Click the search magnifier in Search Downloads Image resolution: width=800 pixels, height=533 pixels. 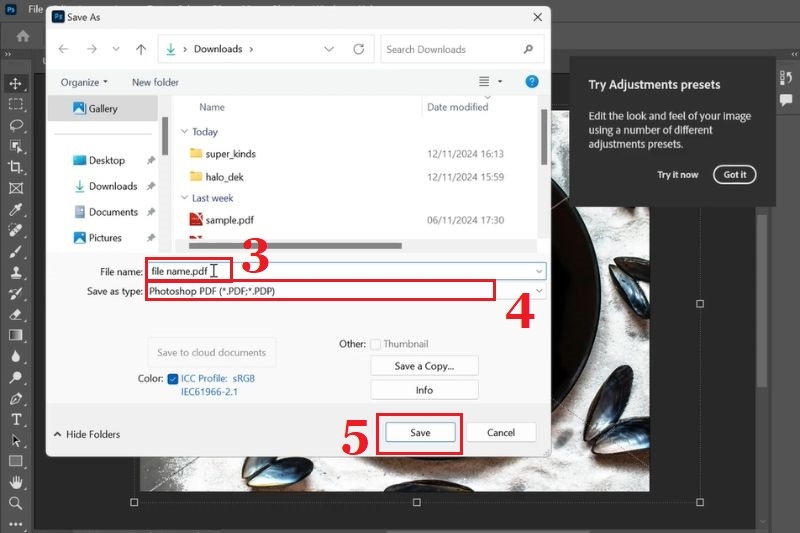[x=528, y=49]
